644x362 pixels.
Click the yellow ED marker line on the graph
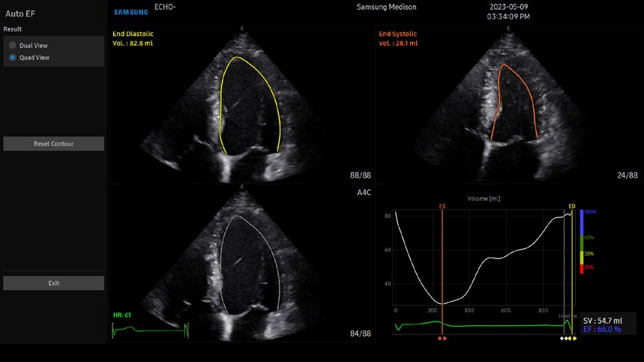tap(572, 271)
